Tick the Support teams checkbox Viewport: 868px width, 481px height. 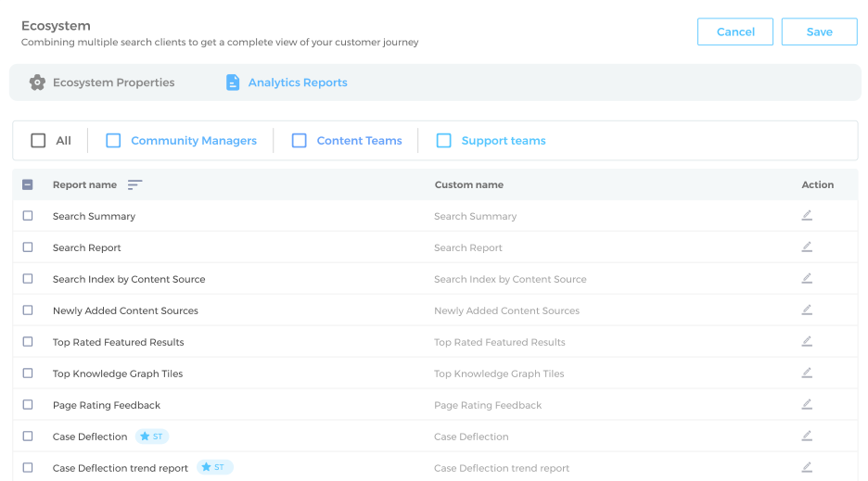tap(444, 141)
